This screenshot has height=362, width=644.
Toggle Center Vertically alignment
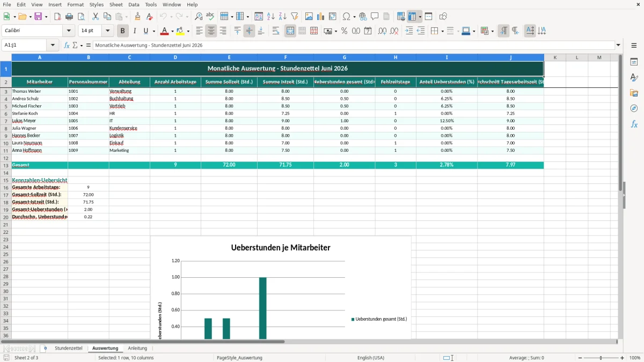[x=249, y=31]
